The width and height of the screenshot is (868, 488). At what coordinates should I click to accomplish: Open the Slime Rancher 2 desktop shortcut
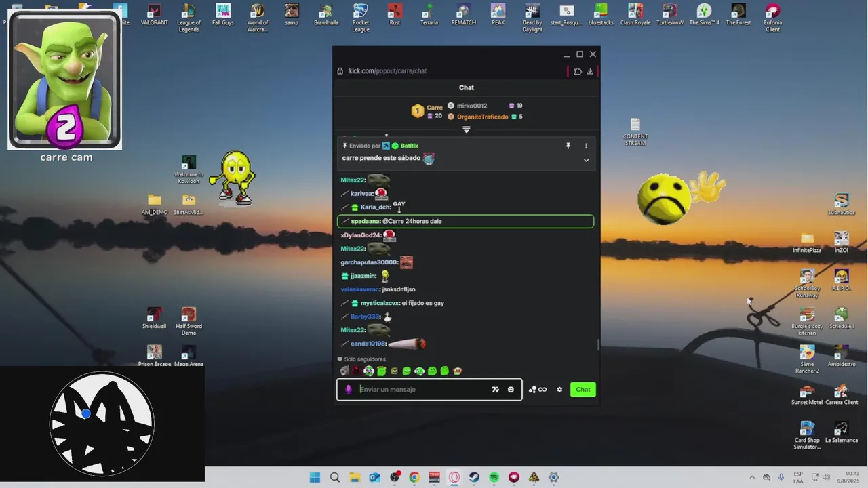[807, 359]
